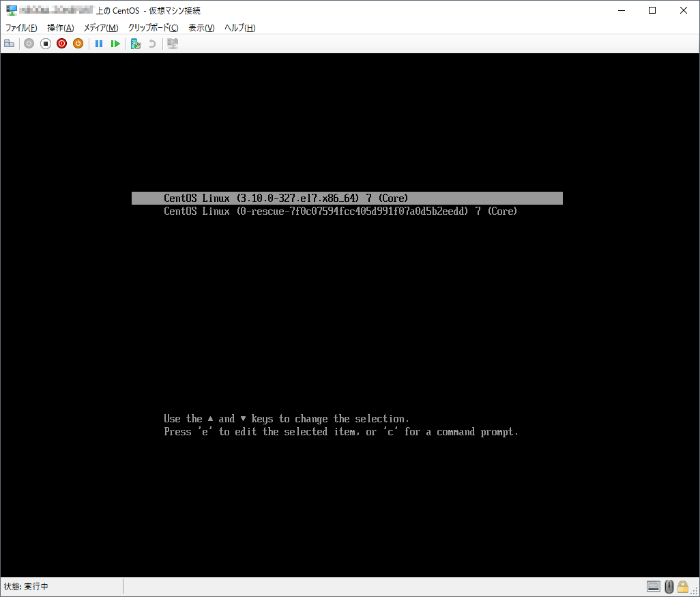Click the padlock icon in the status bar

coord(682,586)
